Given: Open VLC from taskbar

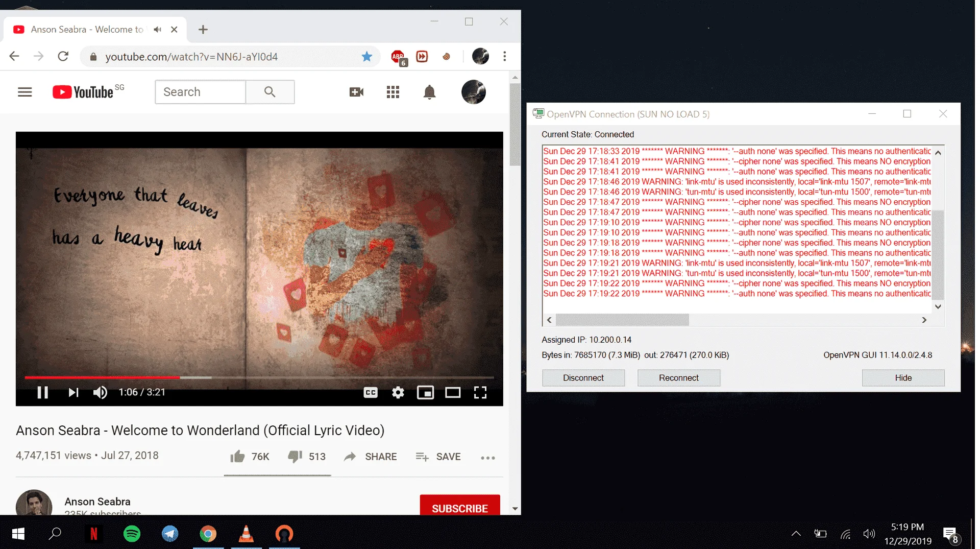Looking at the screenshot, I should (x=246, y=534).
